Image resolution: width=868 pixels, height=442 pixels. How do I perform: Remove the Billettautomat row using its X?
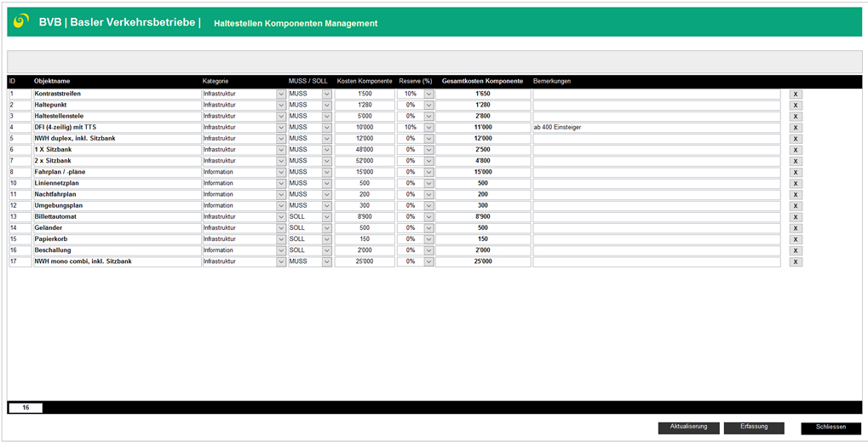point(796,217)
